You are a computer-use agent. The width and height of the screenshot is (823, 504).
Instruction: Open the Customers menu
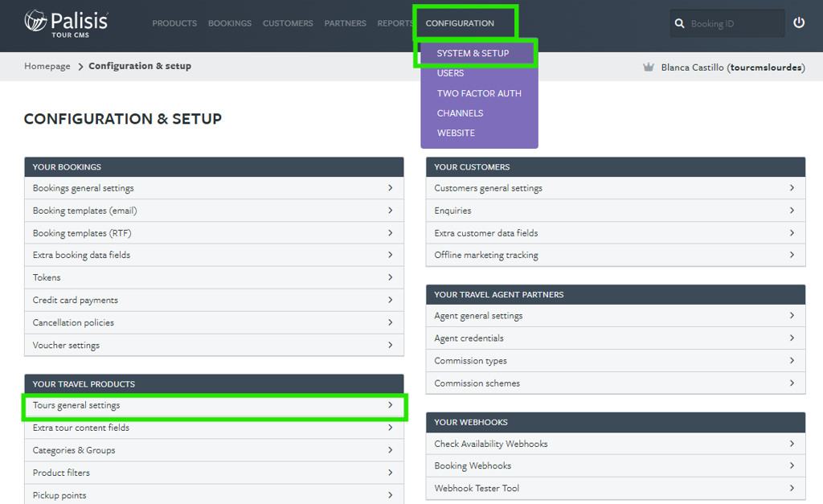(288, 23)
